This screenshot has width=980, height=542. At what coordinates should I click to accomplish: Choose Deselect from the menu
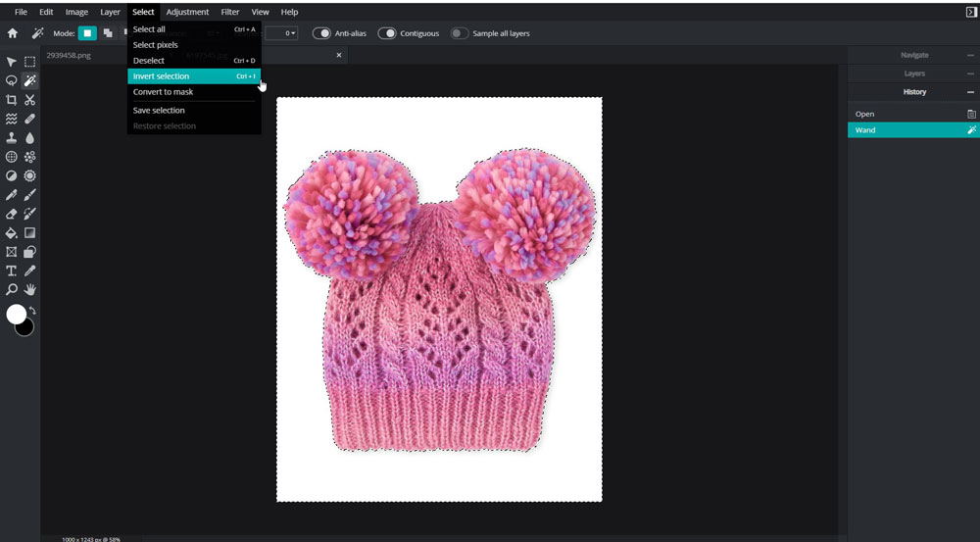(194, 61)
